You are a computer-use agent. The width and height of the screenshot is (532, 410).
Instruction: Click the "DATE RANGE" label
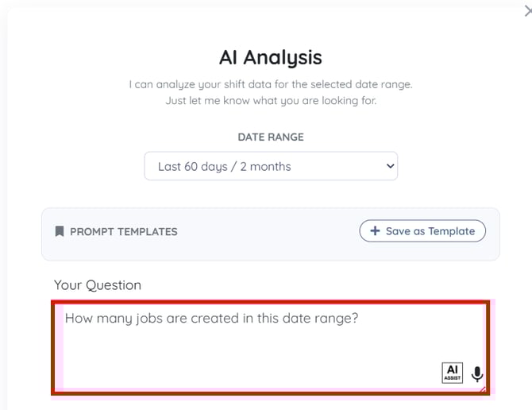coord(270,137)
